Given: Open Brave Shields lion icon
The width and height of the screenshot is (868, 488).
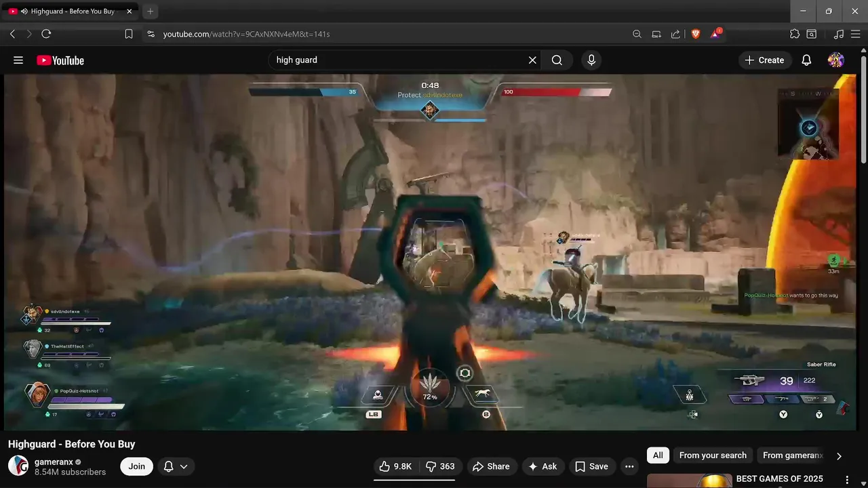Looking at the screenshot, I should click(x=695, y=34).
